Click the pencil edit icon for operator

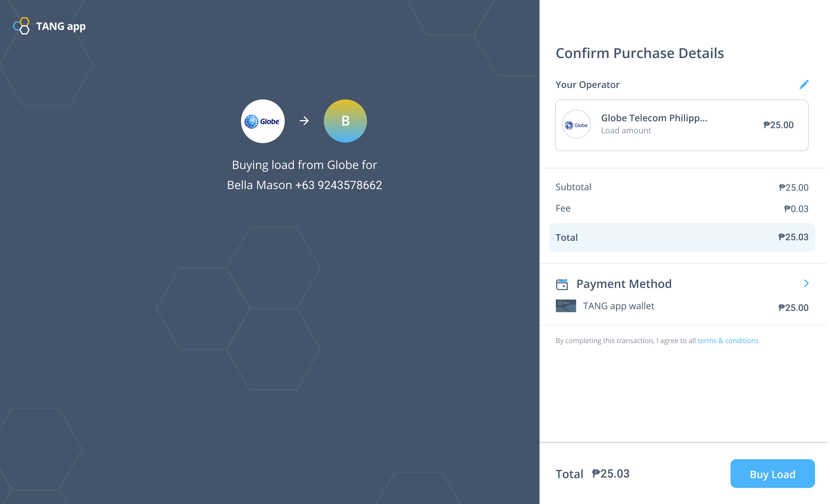pyautogui.click(x=804, y=84)
